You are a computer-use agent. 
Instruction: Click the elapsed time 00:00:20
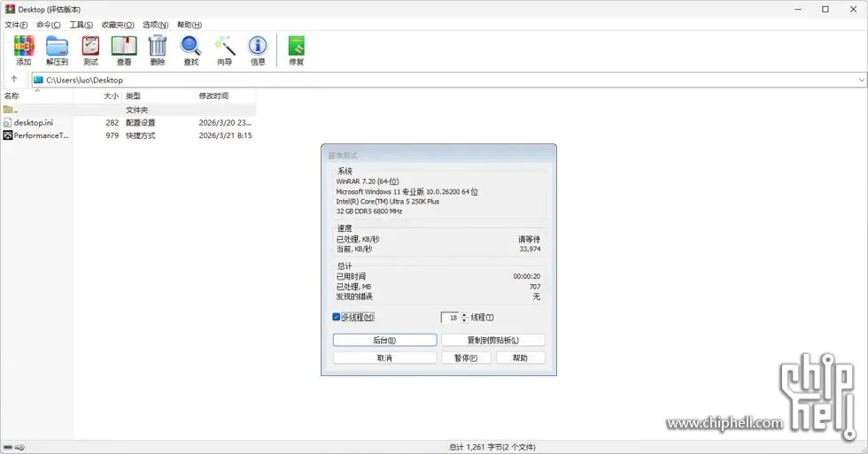click(526, 276)
